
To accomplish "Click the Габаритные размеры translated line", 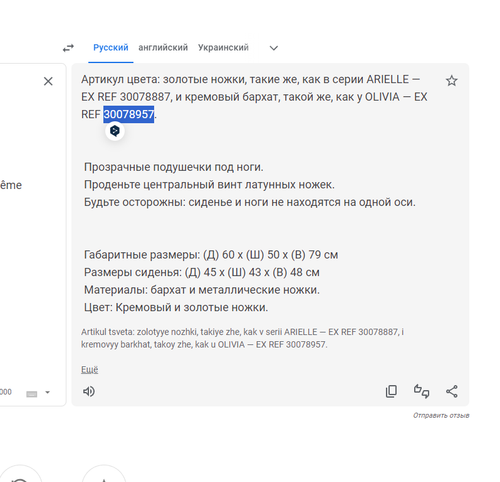I will (x=211, y=255).
